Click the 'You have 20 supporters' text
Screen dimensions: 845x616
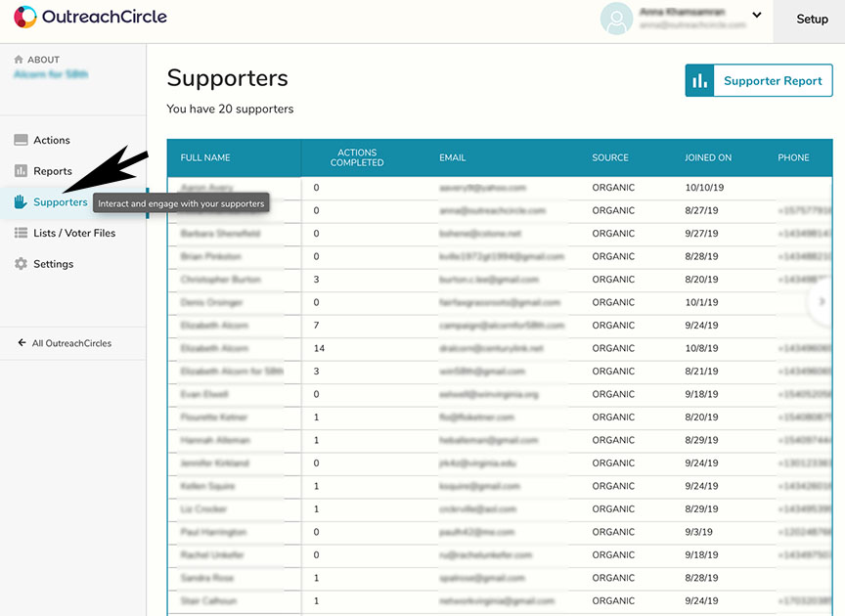(x=230, y=109)
